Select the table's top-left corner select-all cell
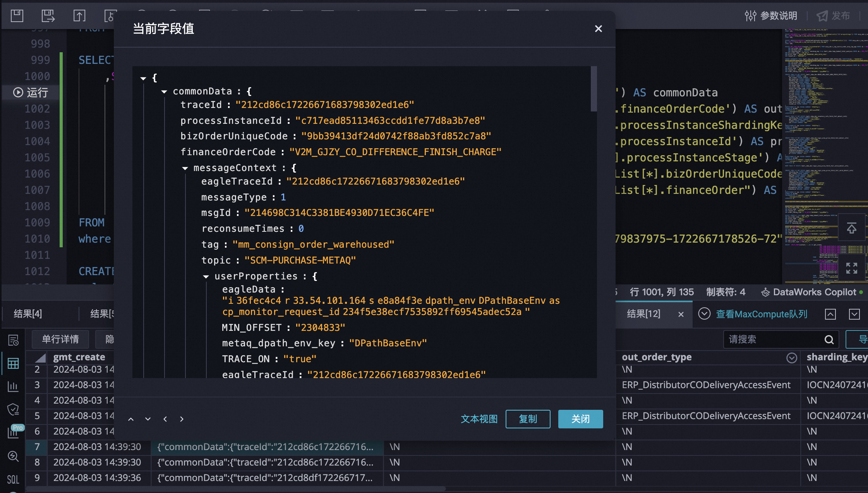The image size is (868, 493). pos(37,358)
